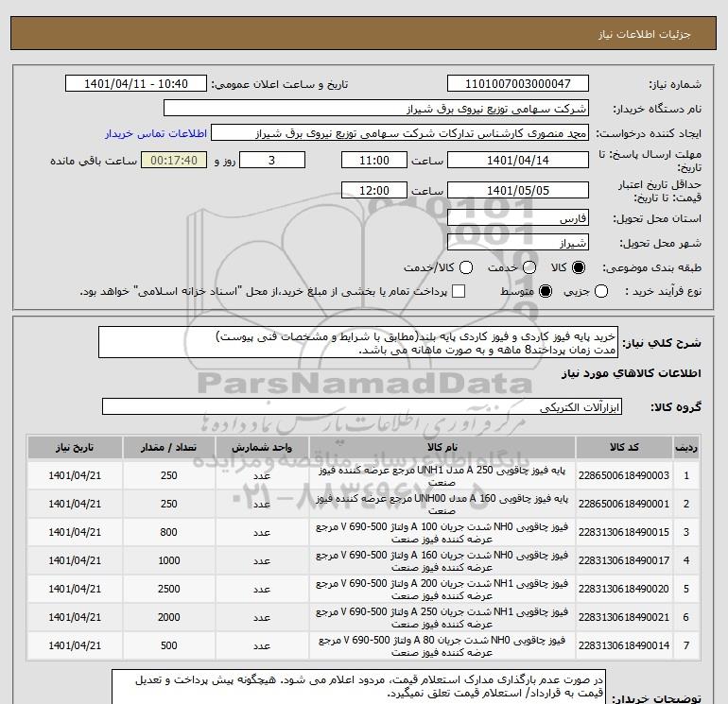Click the general need description text box
Viewport: 728px width, 704px height.
point(358,342)
